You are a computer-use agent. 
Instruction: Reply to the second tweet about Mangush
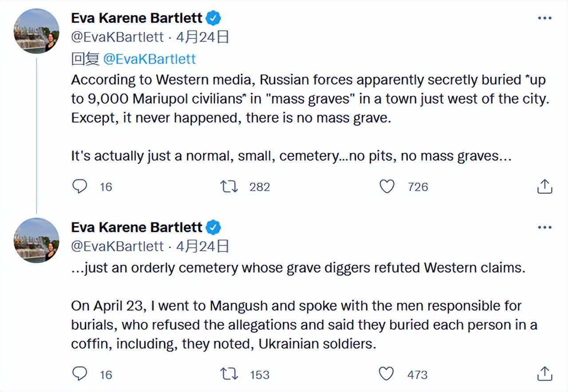click(x=79, y=374)
